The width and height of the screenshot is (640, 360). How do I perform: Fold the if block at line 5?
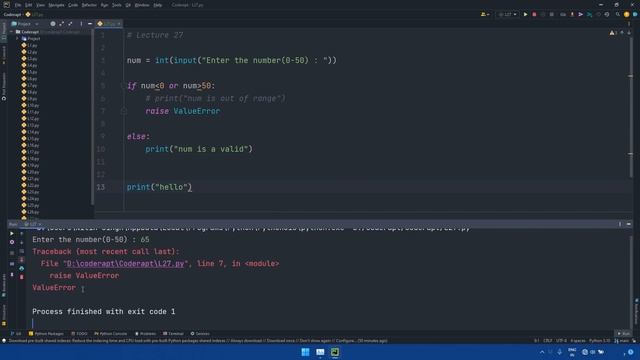coord(123,86)
